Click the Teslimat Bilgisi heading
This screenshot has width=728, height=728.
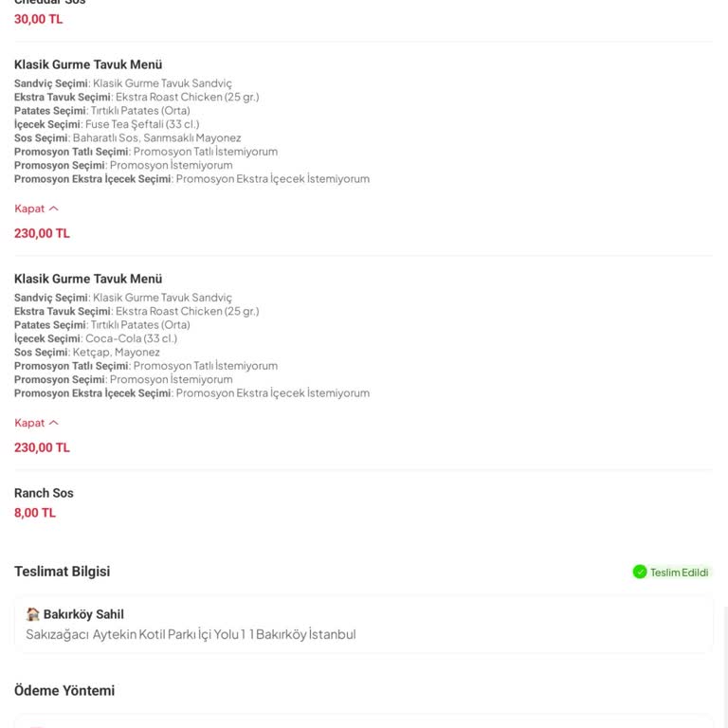pos(63,572)
